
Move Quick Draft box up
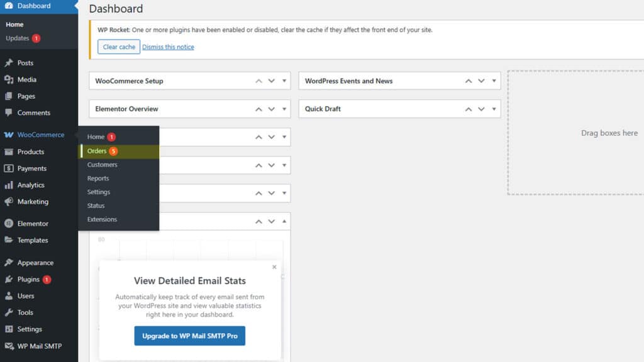pyautogui.click(x=468, y=109)
